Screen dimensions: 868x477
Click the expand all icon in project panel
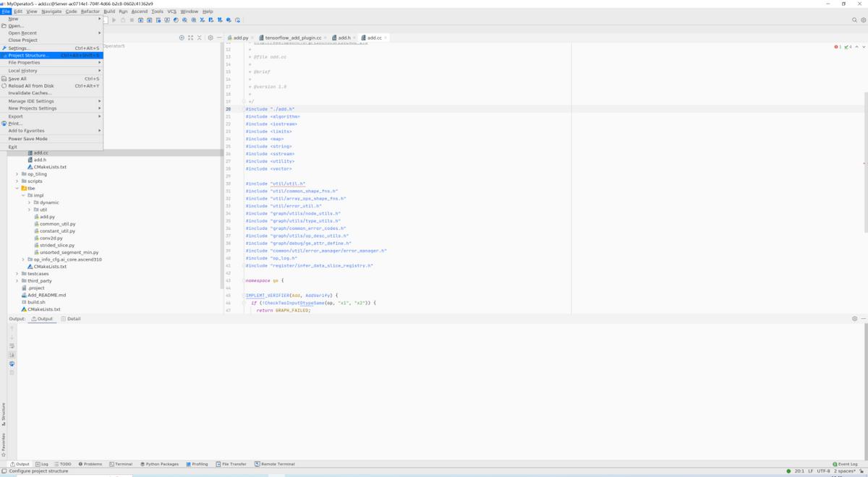point(190,38)
